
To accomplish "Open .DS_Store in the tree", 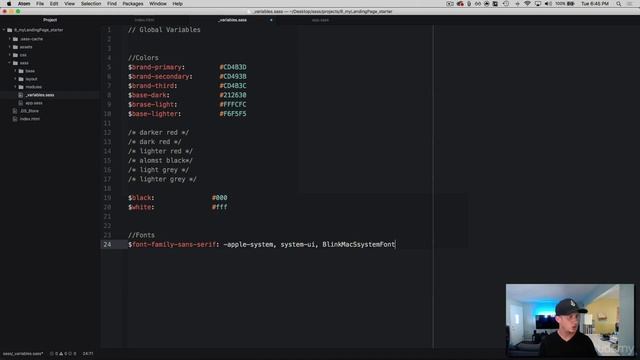I will (x=29, y=111).
